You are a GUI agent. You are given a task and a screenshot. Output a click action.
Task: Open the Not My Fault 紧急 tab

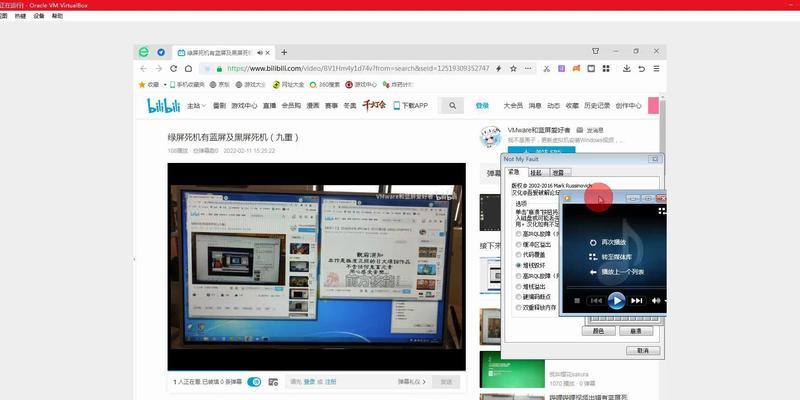514,172
